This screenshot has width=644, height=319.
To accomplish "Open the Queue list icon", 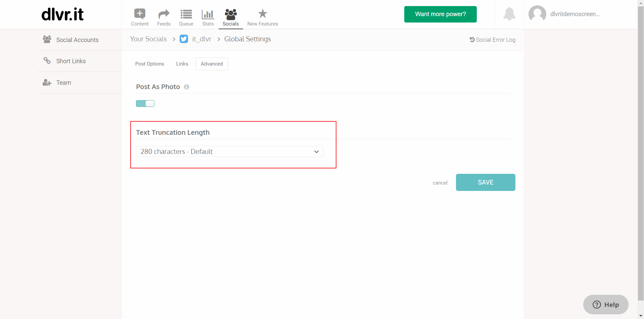I will [x=186, y=14].
